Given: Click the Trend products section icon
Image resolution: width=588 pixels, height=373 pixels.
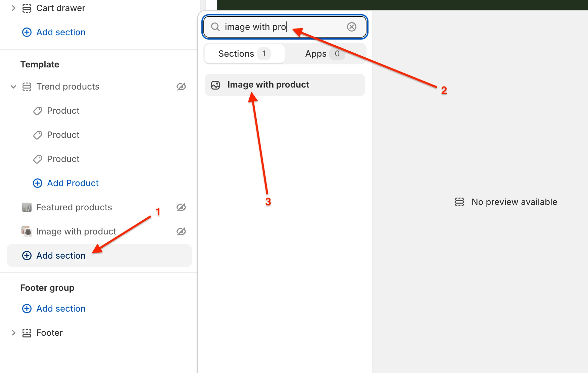Looking at the screenshot, I should [x=27, y=87].
